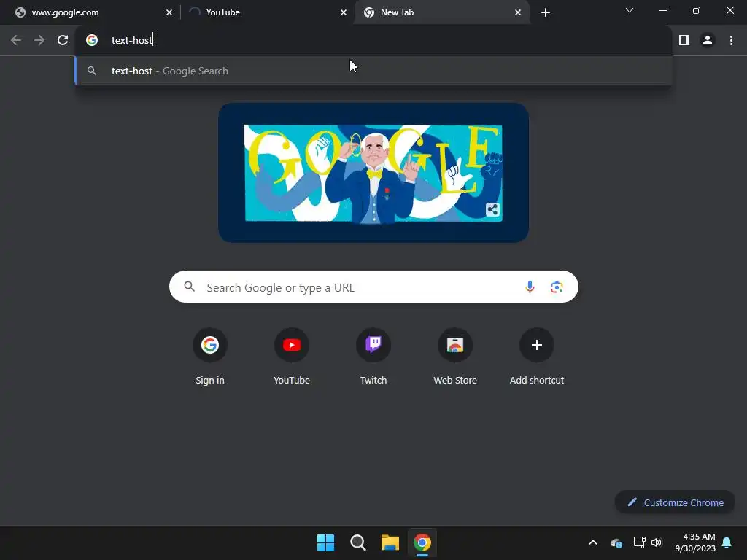This screenshot has height=560, width=747.
Task: Open the tab search chevron
Action: point(630,10)
